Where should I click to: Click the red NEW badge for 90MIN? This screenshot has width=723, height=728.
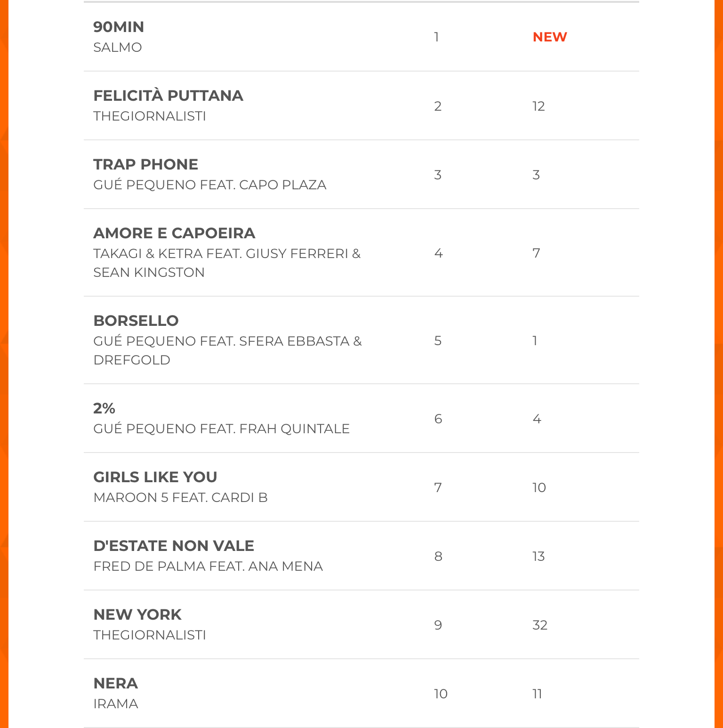[550, 37]
